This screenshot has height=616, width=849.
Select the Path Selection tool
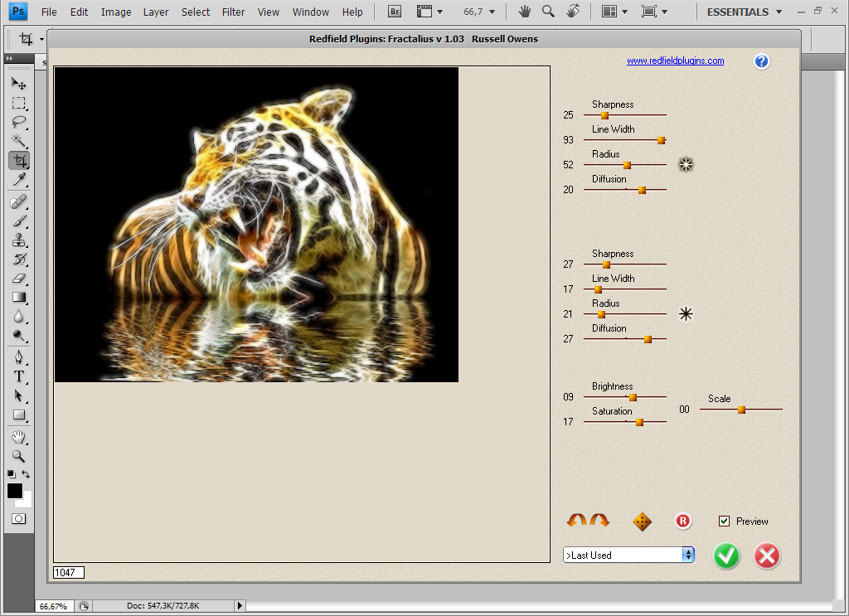click(x=19, y=395)
